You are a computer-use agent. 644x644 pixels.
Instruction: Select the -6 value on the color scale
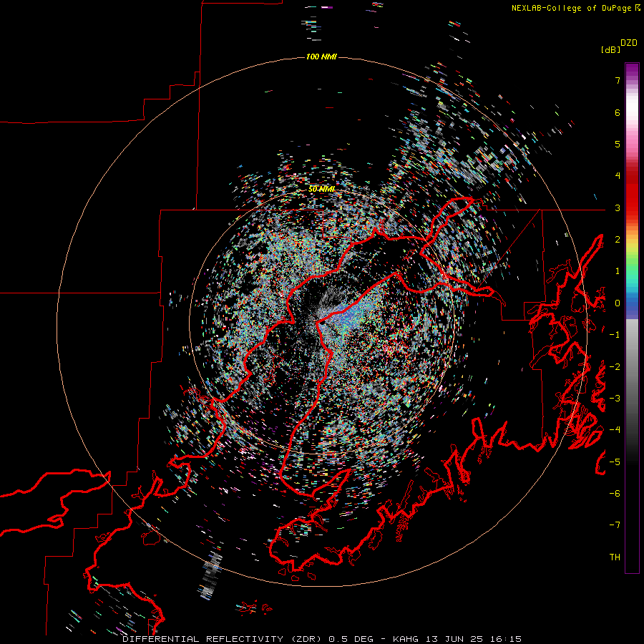pyautogui.click(x=615, y=494)
